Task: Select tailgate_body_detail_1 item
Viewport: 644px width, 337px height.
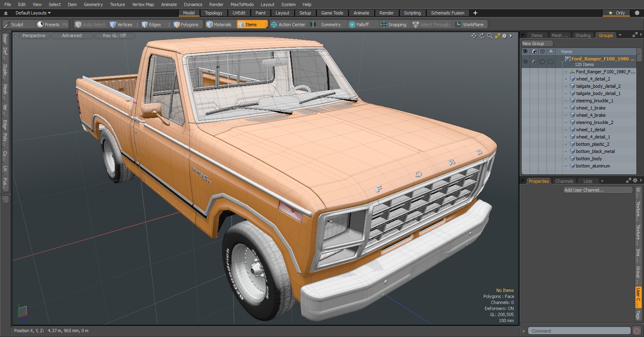Action: pos(598,93)
